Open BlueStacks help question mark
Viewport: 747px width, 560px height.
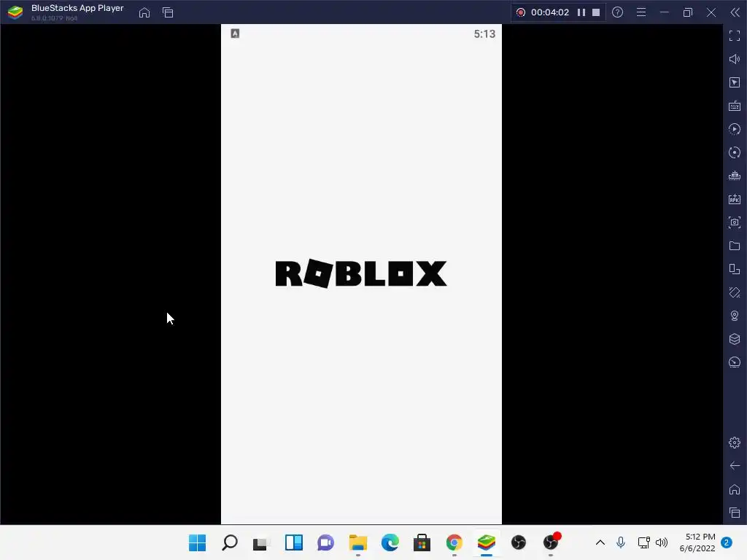point(617,12)
